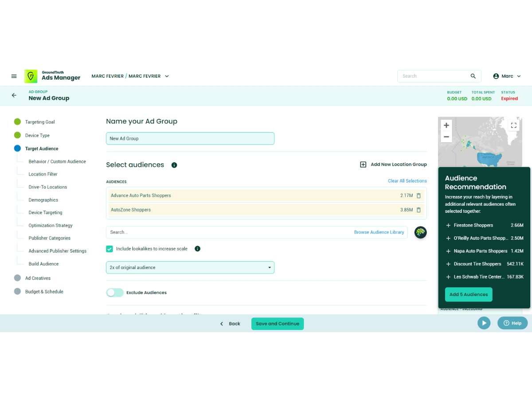The width and height of the screenshot is (532, 399).
Task: Click Browse Audience Library link
Action: [379, 232]
